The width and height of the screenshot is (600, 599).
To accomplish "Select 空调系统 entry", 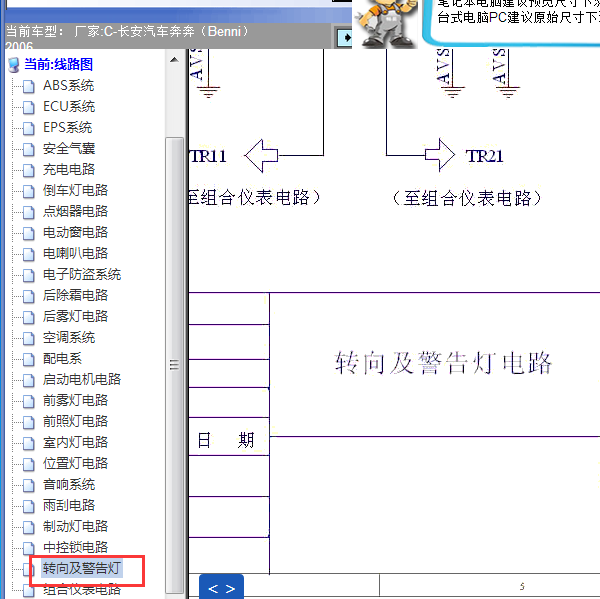I will [x=69, y=338].
